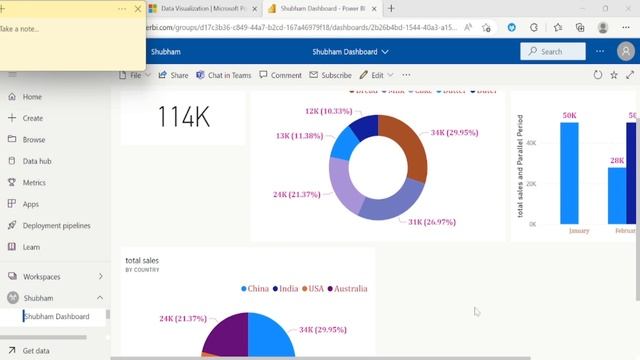This screenshot has width=640, height=360.
Task: Click the Subscribe button
Action: [331, 75]
